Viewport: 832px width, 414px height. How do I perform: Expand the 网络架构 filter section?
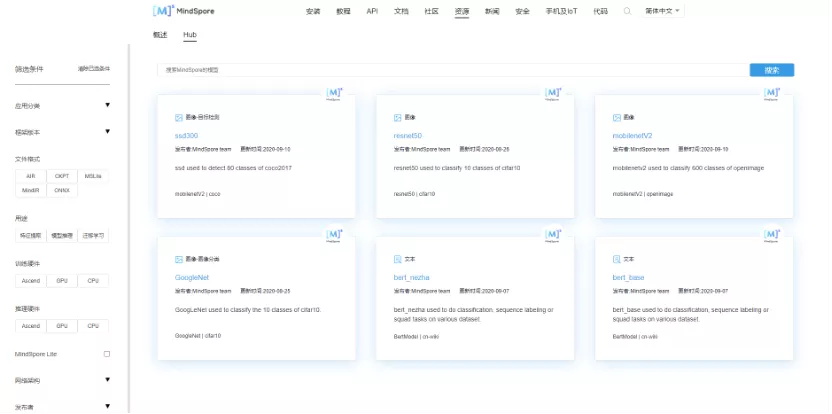click(107, 380)
